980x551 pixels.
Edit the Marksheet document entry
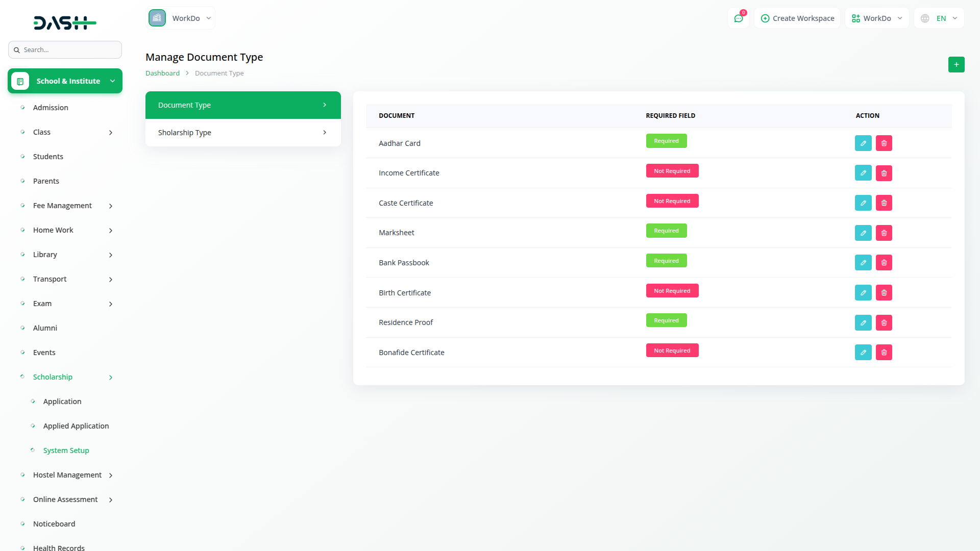[863, 233]
